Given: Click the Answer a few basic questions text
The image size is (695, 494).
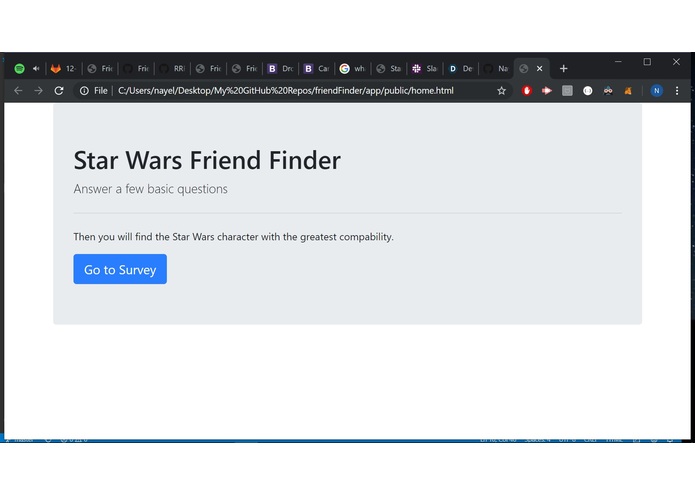Looking at the screenshot, I should coord(151,189).
